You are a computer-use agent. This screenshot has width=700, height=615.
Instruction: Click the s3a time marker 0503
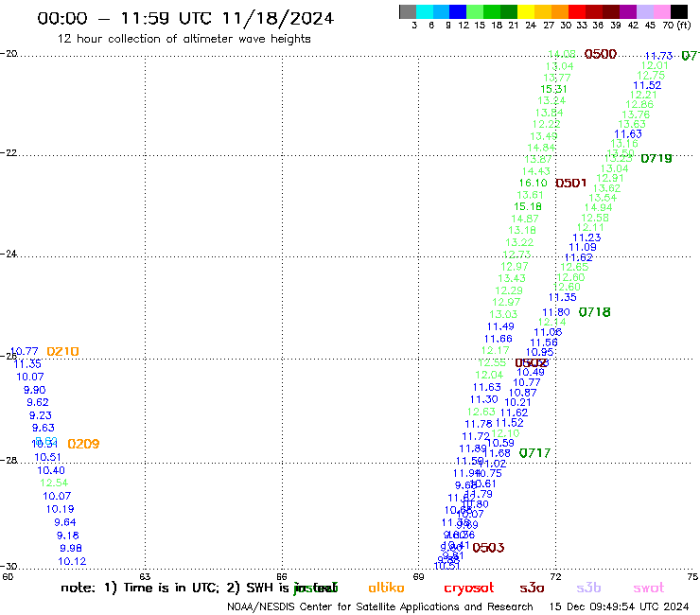pyautogui.click(x=488, y=548)
